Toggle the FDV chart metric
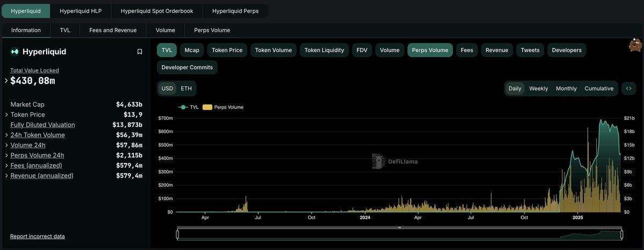The image size is (644, 250). point(362,50)
